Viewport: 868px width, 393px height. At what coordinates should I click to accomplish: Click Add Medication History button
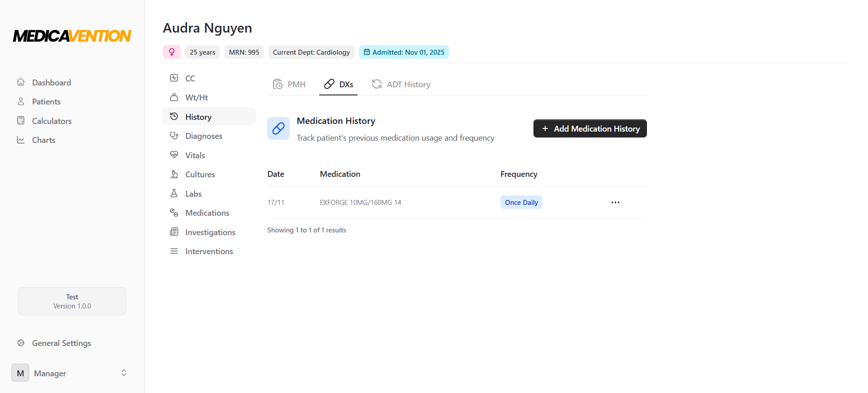coord(590,128)
